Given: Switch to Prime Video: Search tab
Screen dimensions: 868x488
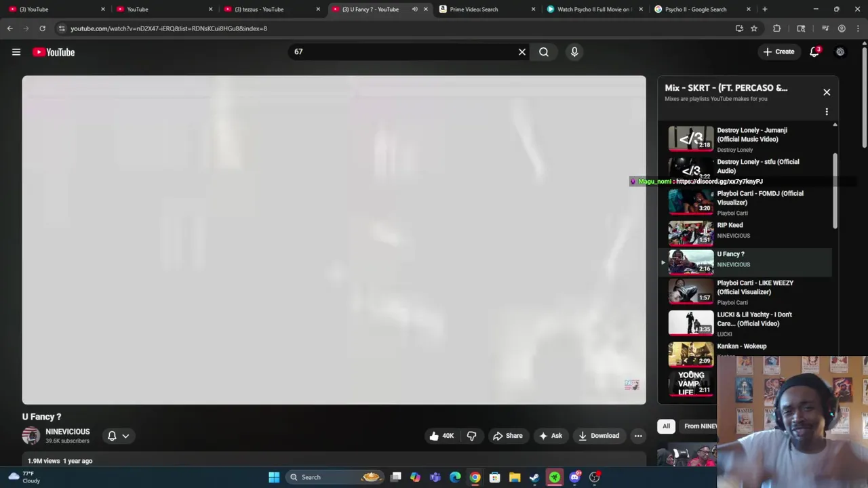Looking at the screenshot, I should [487, 9].
